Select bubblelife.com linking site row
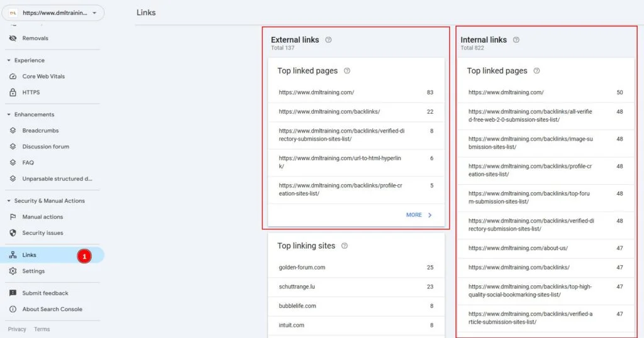644x338 pixels. click(356, 306)
